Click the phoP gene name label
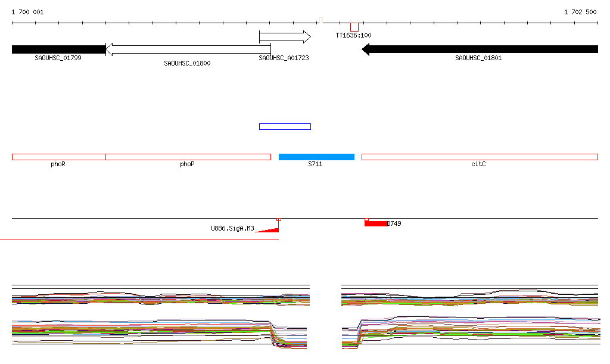 (187, 164)
